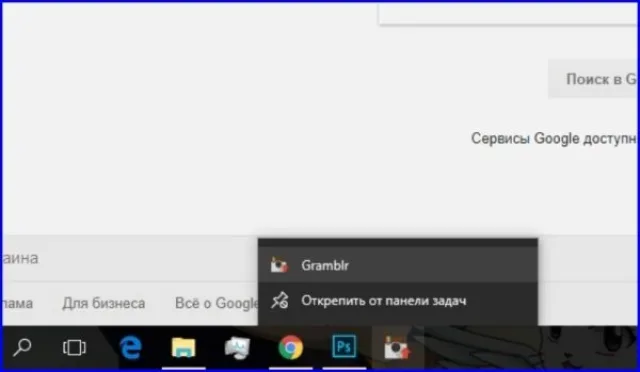Viewport: 640px width, 372px height.
Task: Select Gramblr in the jump list
Action: point(398,265)
